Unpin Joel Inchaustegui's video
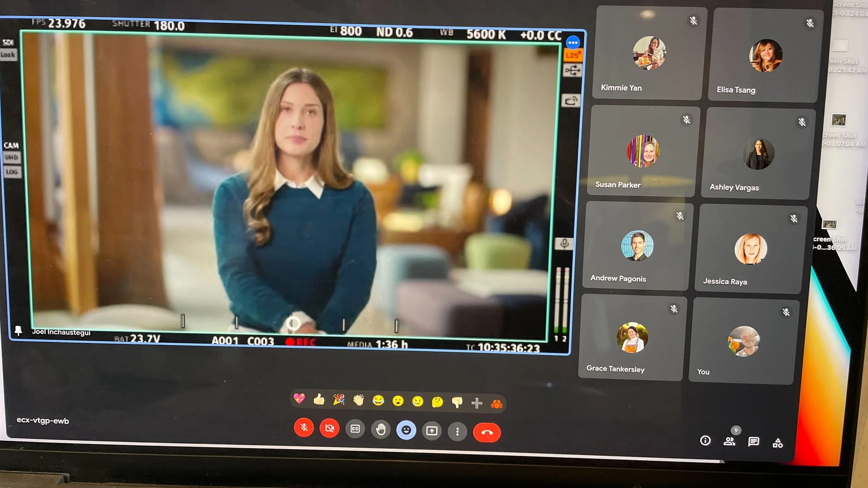This screenshot has height=488, width=868. [18, 330]
